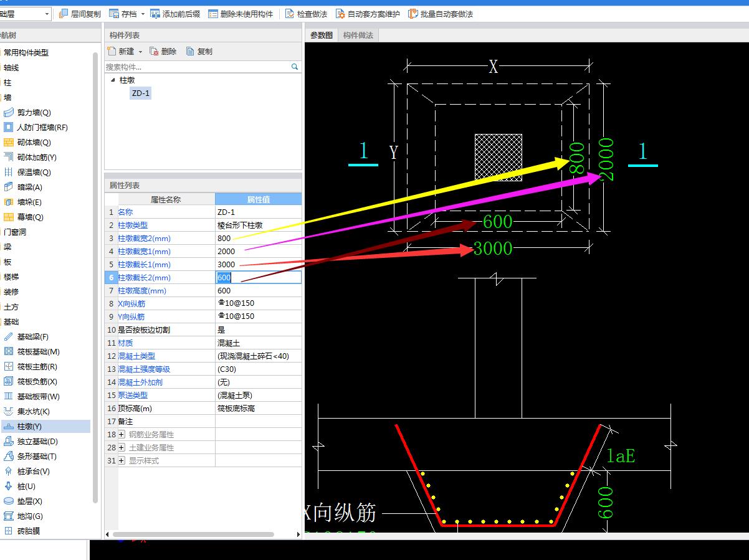Click 添加前后缀 toolbar icon
Viewport: 749px width, 560px height.
coord(155,14)
